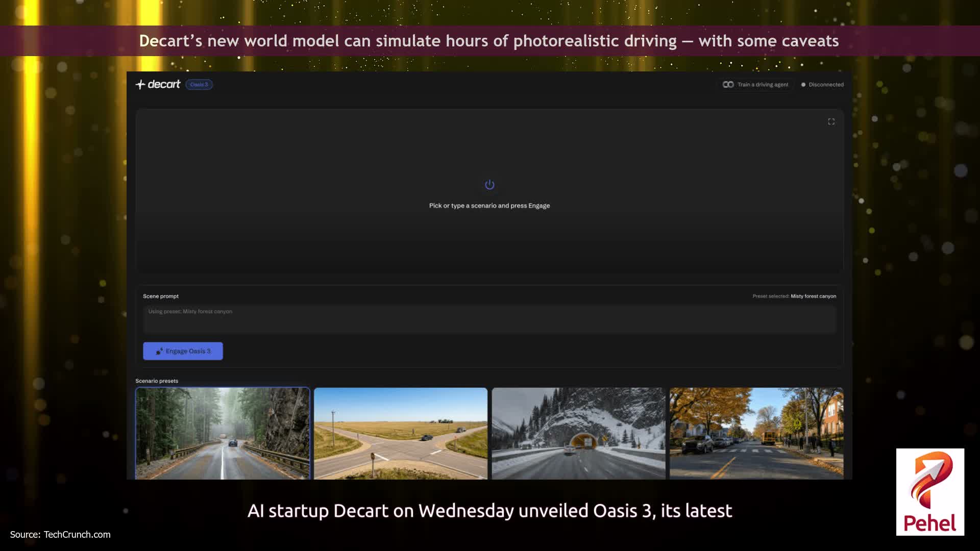This screenshot has width=980, height=551.
Task: Select the snowy mountain tunnel preset
Action: pyautogui.click(x=578, y=433)
